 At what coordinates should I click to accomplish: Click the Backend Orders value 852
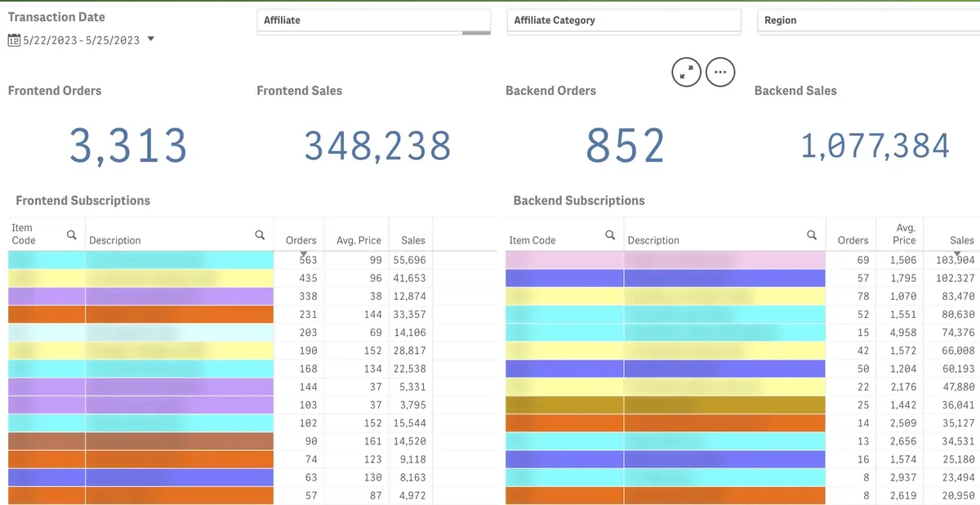point(626,146)
